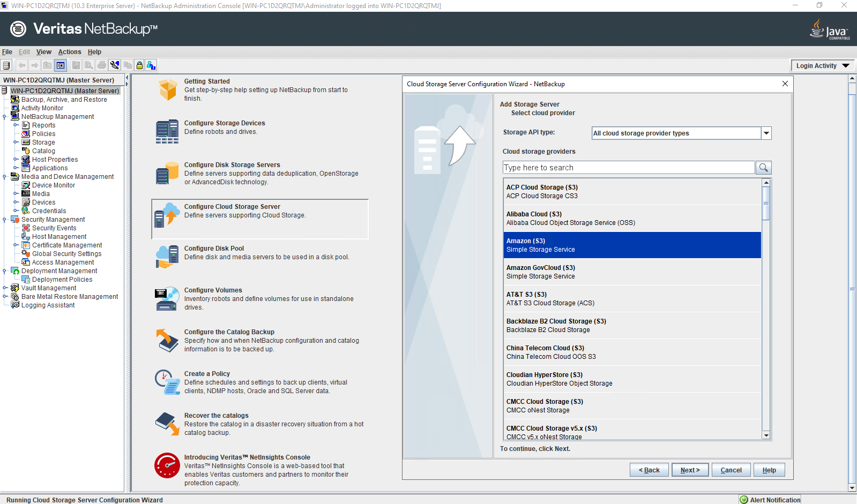The height and width of the screenshot is (504, 857).
Task: Click the change server toolbar icon
Action: [x=6, y=65]
